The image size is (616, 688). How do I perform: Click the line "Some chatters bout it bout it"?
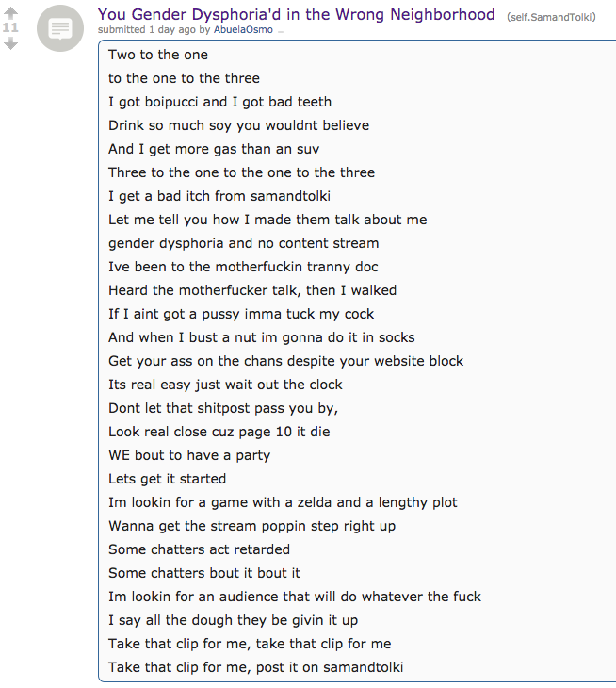pyautogui.click(x=204, y=573)
